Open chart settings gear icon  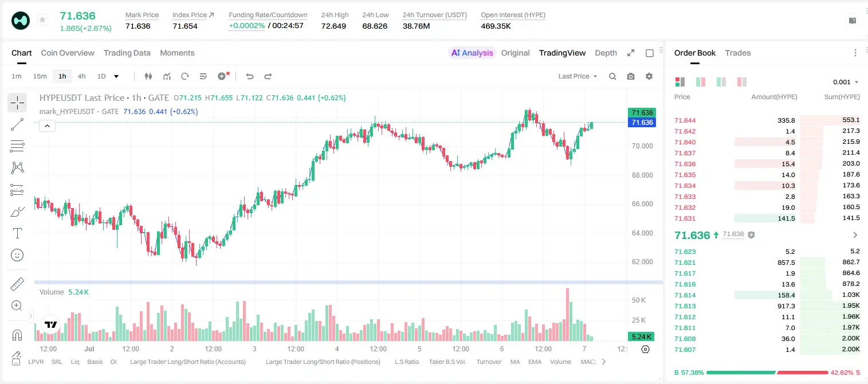649,76
